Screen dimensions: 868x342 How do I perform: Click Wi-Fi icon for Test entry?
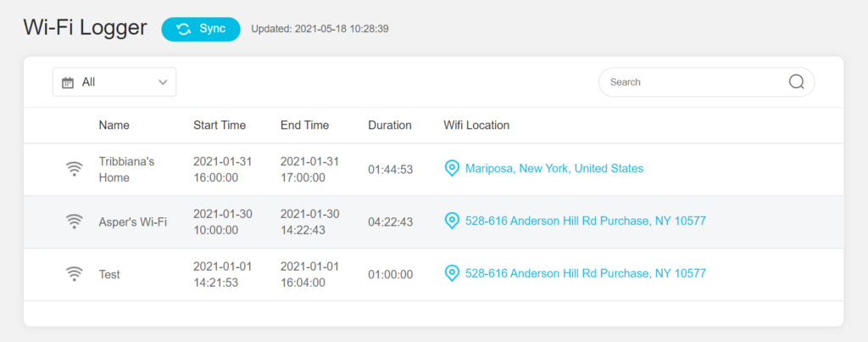pyautogui.click(x=75, y=274)
